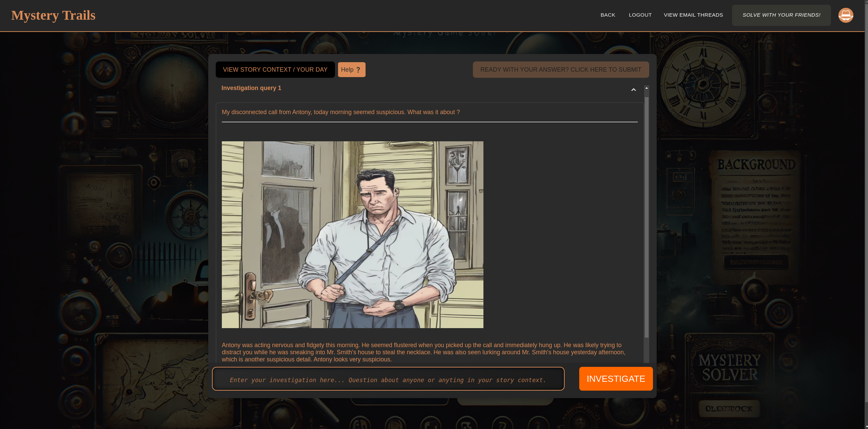Click the answer paragraph about Antony

coord(423,352)
